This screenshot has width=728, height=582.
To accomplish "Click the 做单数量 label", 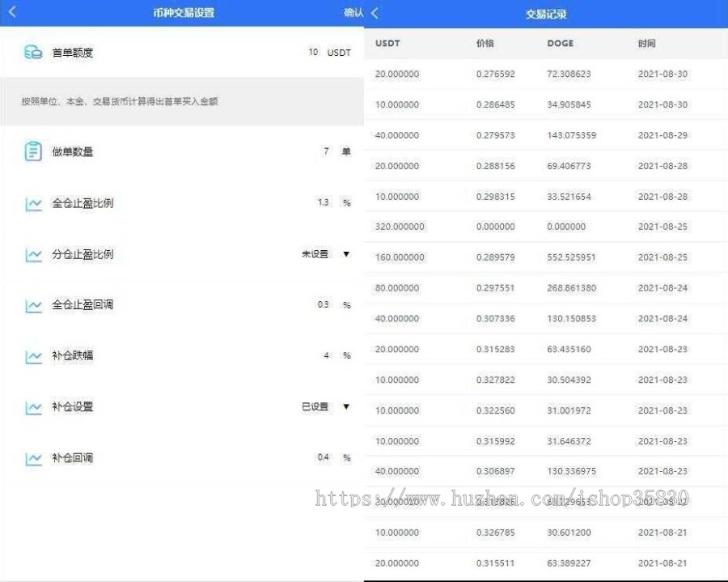I will (x=73, y=151).
